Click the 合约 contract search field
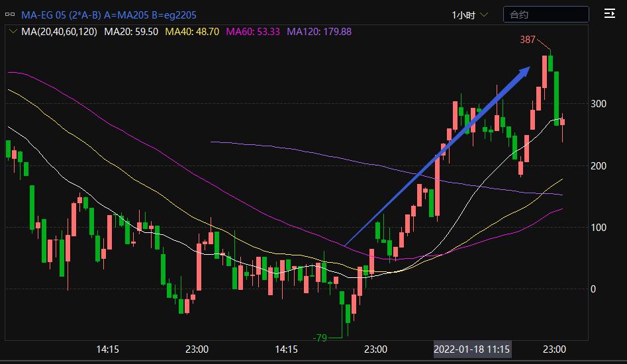 (x=546, y=15)
